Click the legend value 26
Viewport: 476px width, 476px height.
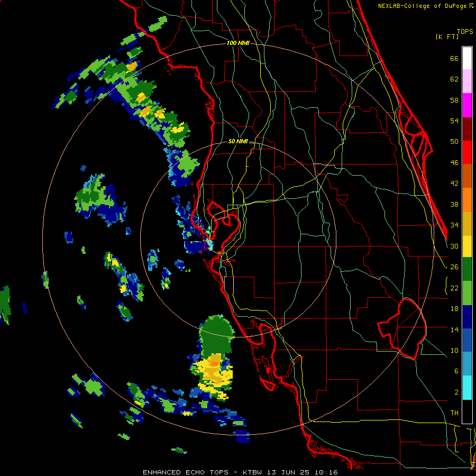pos(454,267)
